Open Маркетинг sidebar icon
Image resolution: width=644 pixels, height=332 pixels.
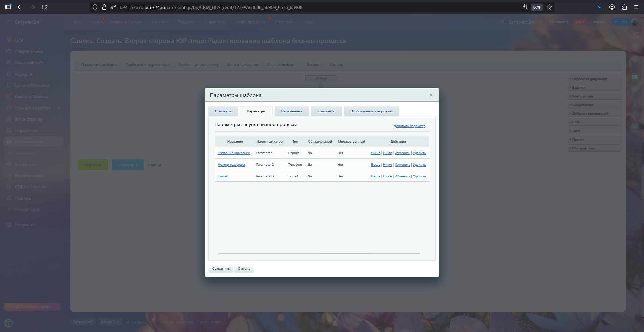pyautogui.click(x=9, y=74)
